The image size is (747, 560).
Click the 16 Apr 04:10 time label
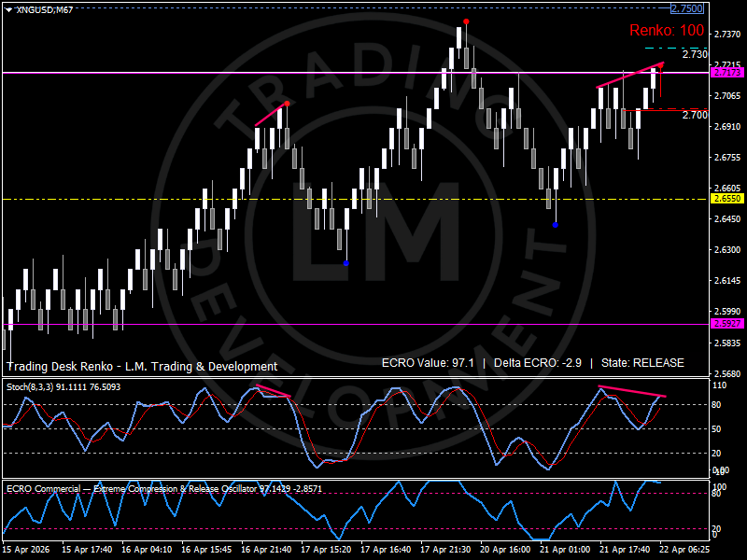[147, 549]
